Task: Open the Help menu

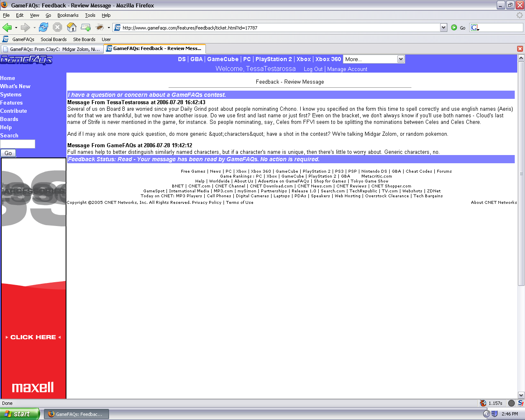Action: coord(106,15)
